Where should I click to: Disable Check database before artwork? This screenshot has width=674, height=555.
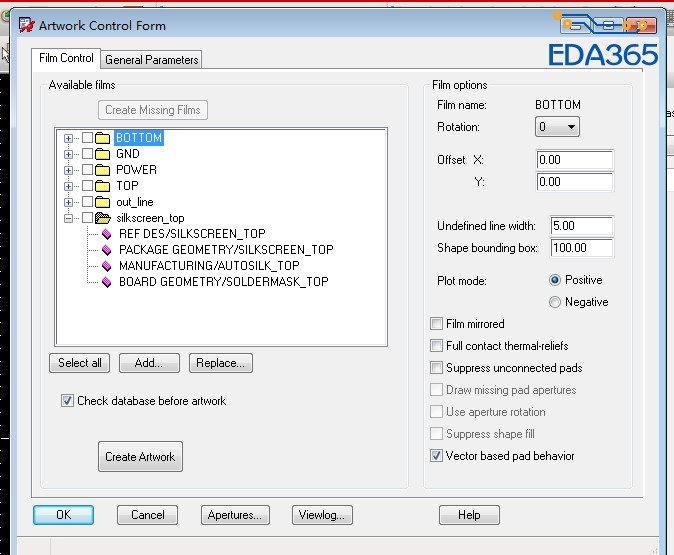[x=67, y=401]
